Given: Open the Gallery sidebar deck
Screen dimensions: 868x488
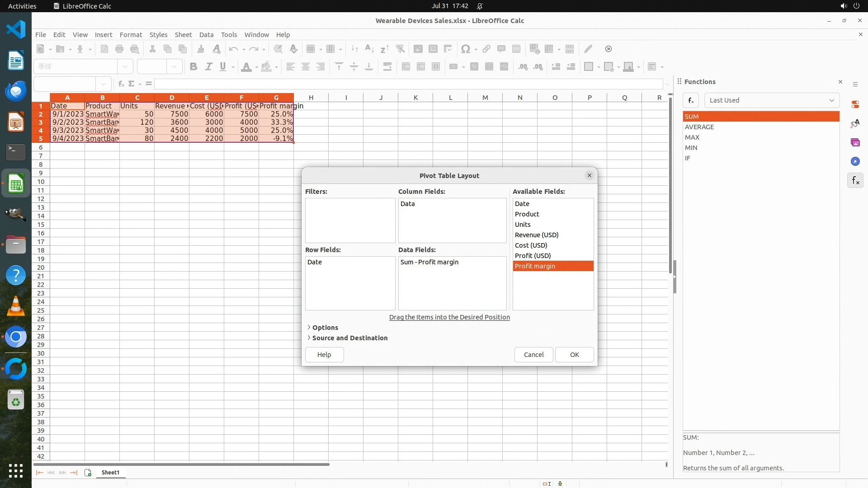Looking at the screenshot, I should click(x=855, y=142).
